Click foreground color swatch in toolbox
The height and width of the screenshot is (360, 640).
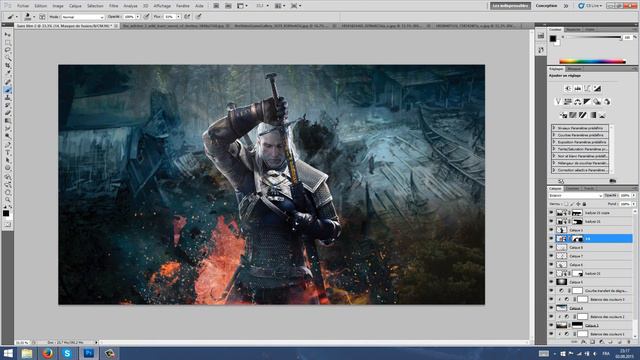(x=6, y=213)
